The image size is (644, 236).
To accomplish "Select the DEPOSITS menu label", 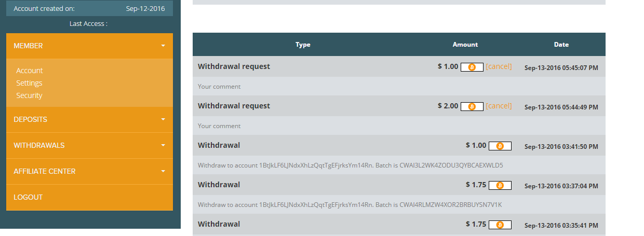I will [31, 119].
